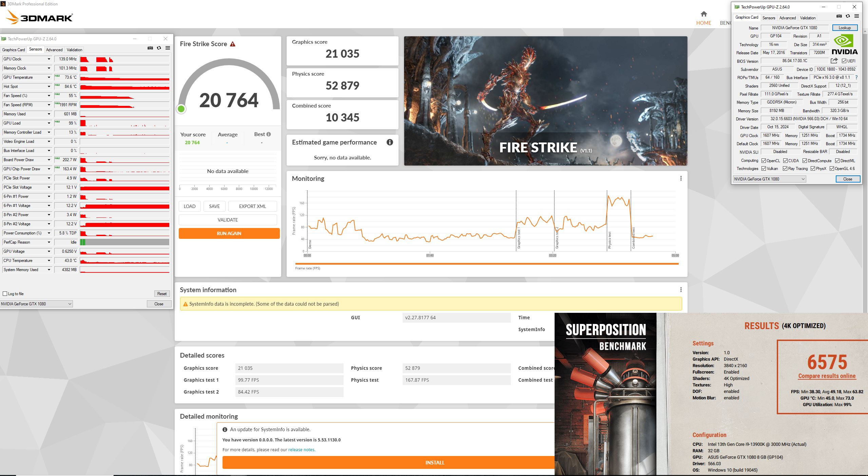Open GPU selector in GPU-Z Sensors window
This screenshot has width=868, height=476.
tap(36, 304)
